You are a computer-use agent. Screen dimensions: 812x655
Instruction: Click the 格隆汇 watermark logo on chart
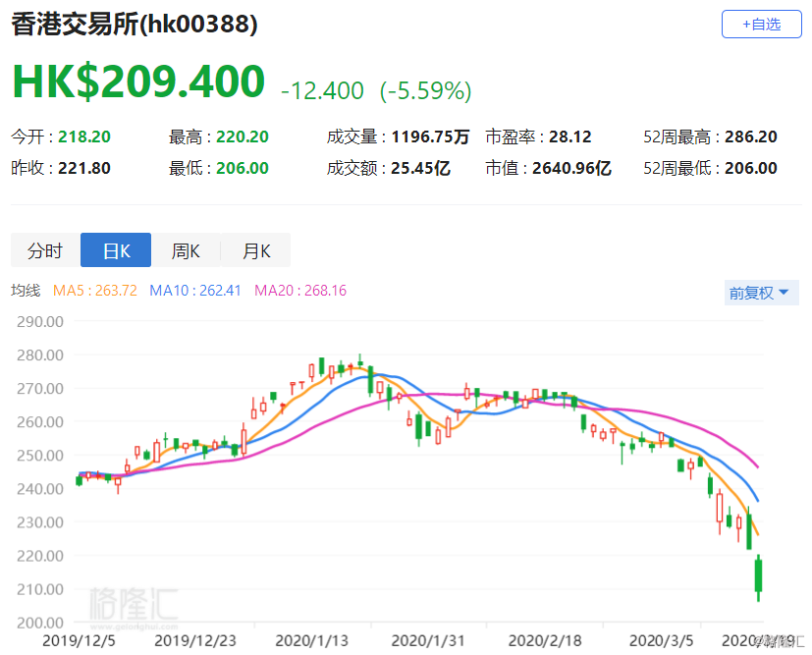134,606
